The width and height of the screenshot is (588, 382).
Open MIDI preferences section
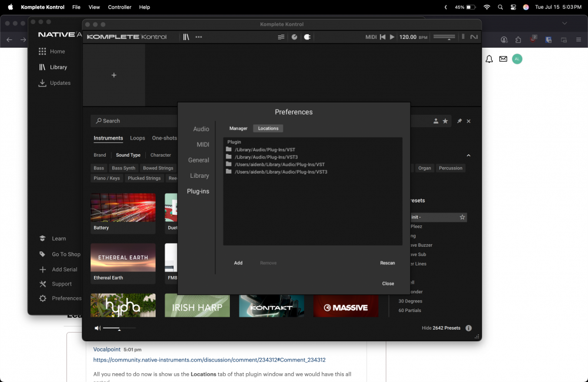tap(203, 144)
